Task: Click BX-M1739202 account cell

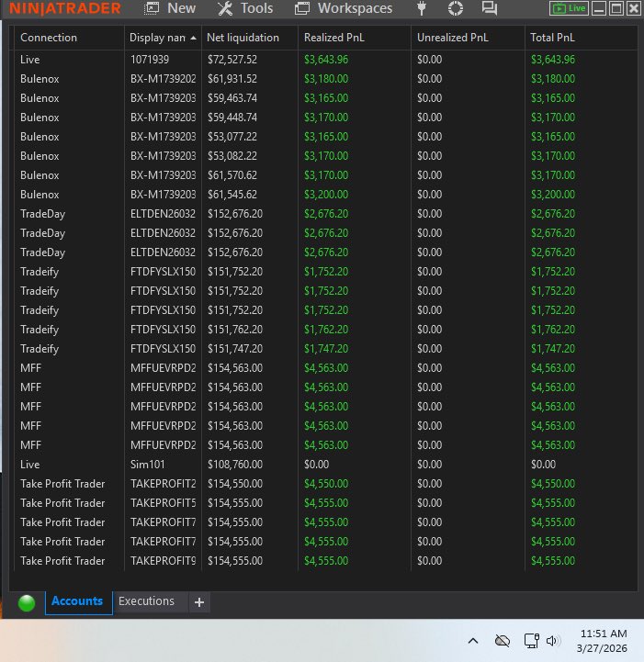Action: point(163,79)
